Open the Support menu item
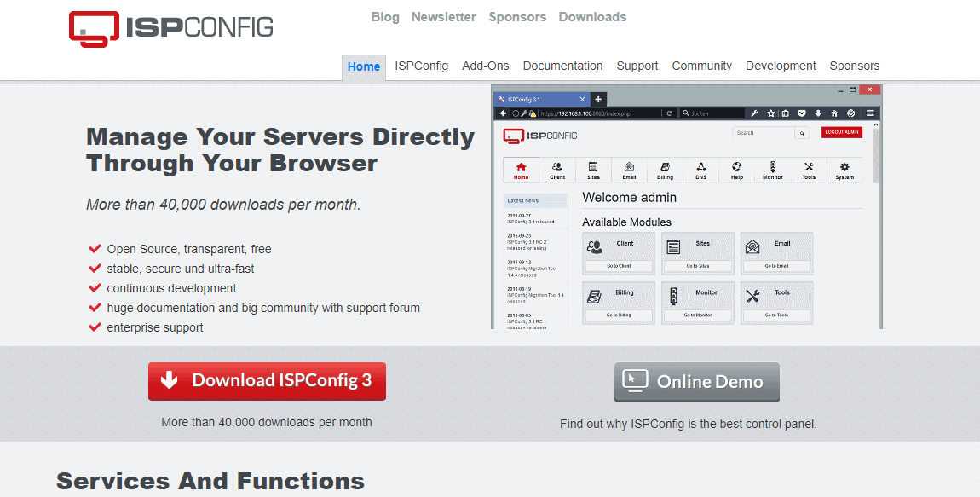The height and width of the screenshot is (497, 980). pyautogui.click(x=637, y=66)
